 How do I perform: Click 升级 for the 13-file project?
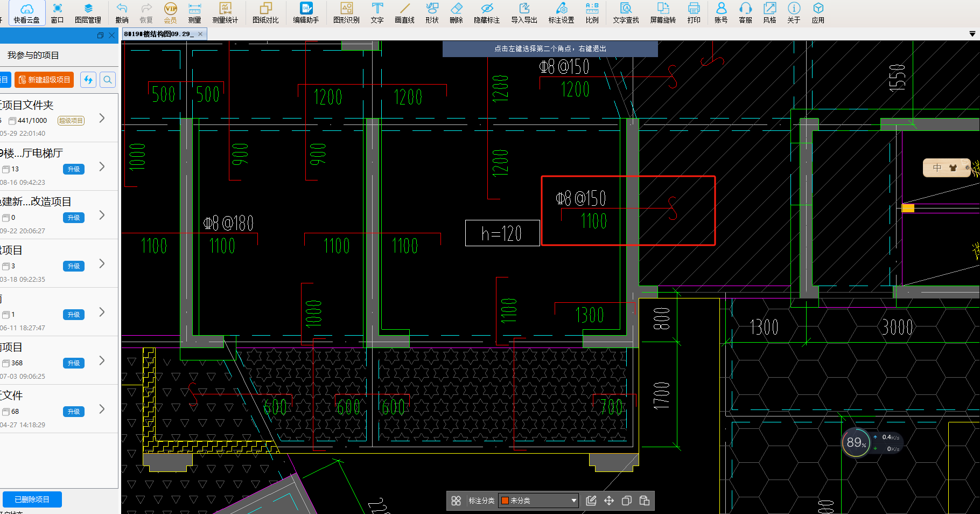click(74, 169)
